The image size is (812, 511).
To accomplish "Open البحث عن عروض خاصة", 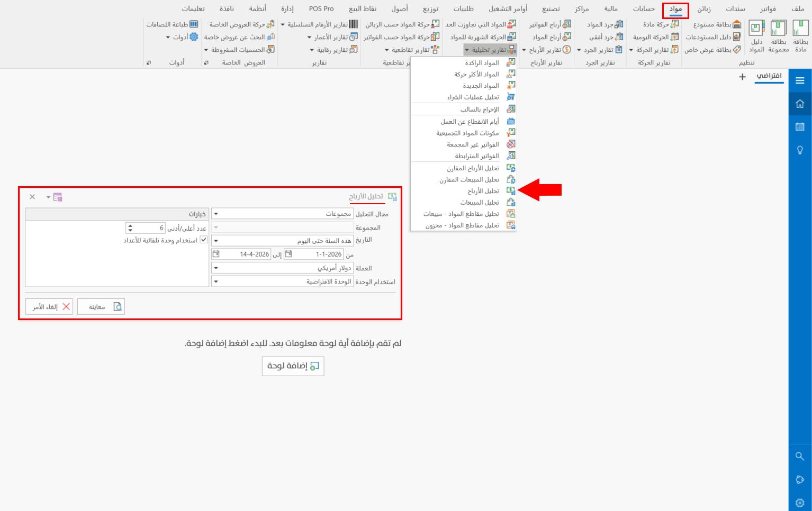I will pos(239,37).
